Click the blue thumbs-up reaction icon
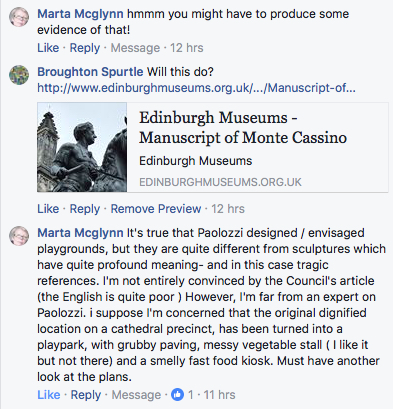Screen dimensions: 393x409 tap(177, 395)
